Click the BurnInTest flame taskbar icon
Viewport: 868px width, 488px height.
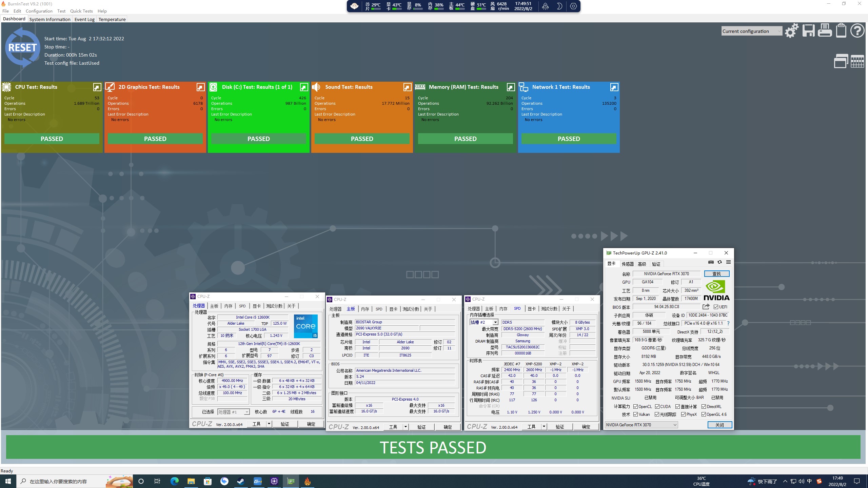click(x=308, y=481)
